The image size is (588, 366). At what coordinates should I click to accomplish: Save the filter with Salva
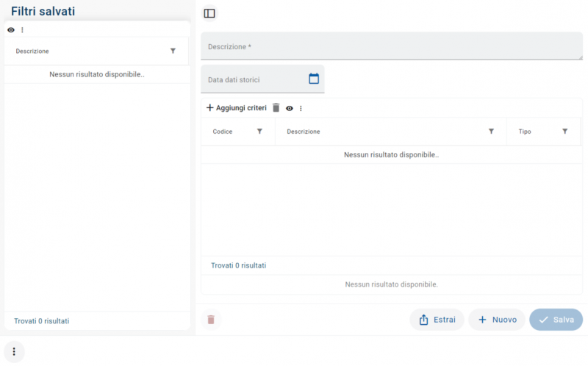(556, 320)
